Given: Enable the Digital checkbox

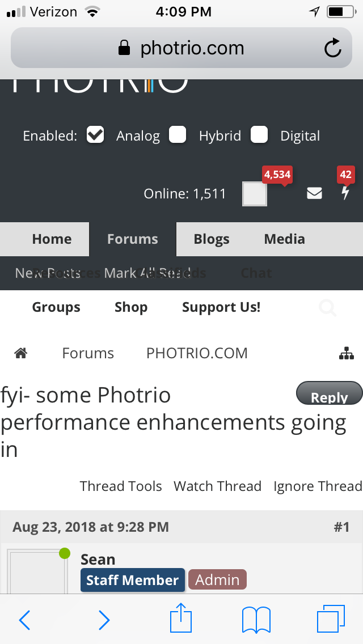Looking at the screenshot, I should pyautogui.click(x=259, y=135).
